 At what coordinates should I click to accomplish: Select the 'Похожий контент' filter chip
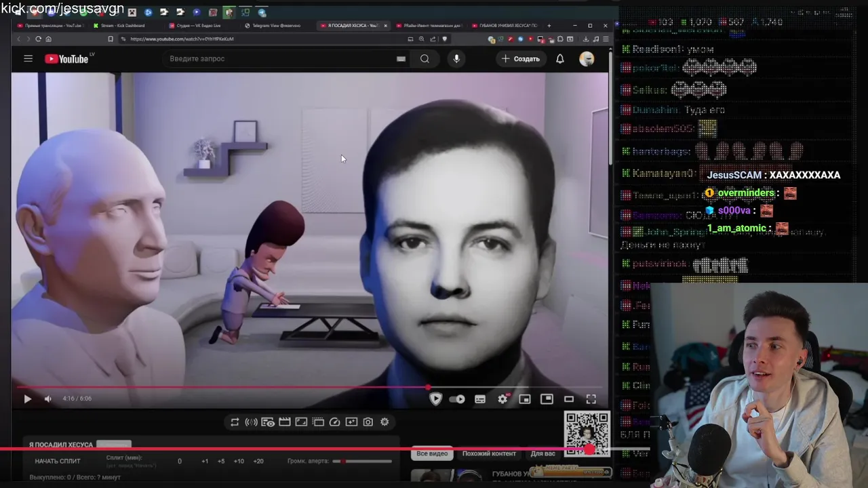pos(489,453)
